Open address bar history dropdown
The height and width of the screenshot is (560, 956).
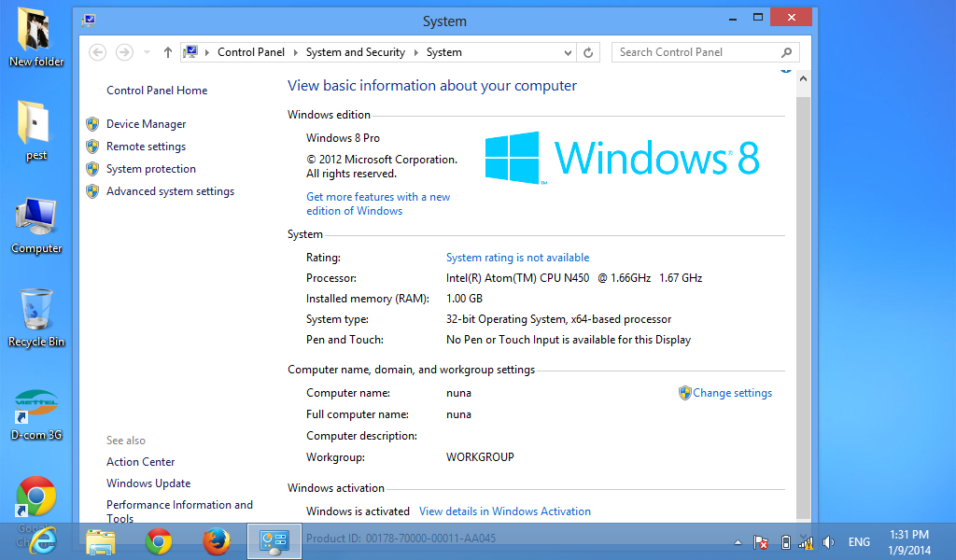click(568, 52)
